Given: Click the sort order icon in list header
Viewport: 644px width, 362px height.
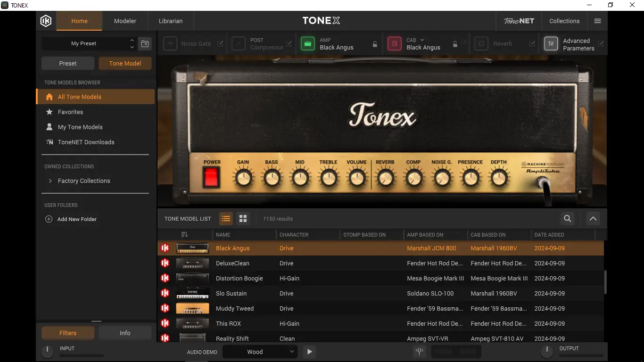Looking at the screenshot, I should (x=184, y=235).
